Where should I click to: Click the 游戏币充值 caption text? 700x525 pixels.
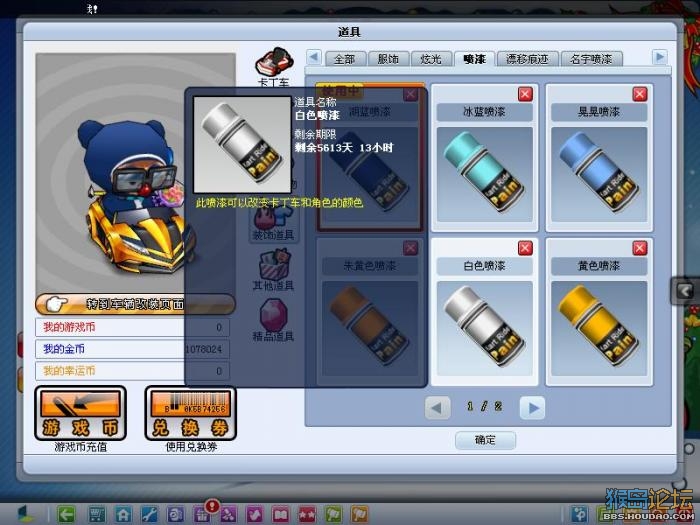click(80, 447)
